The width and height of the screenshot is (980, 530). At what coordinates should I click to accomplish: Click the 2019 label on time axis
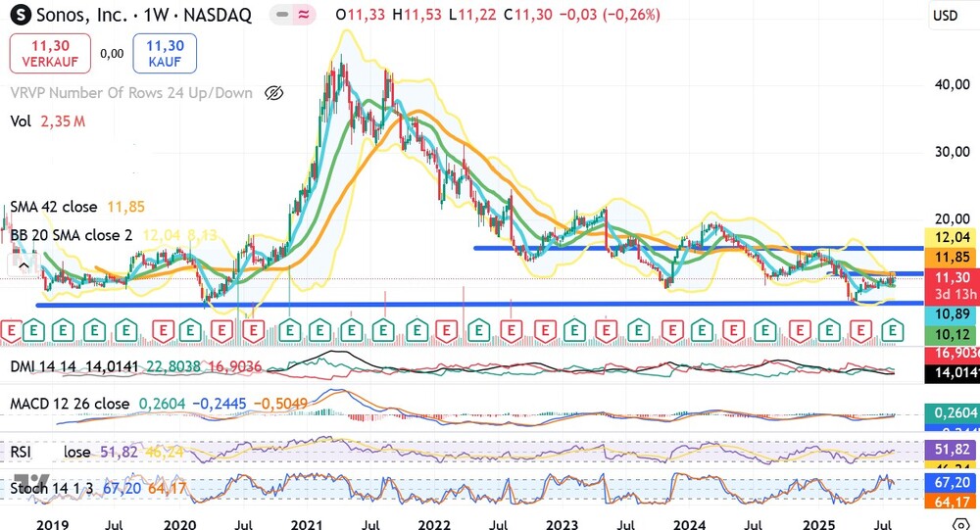click(53, 524)
